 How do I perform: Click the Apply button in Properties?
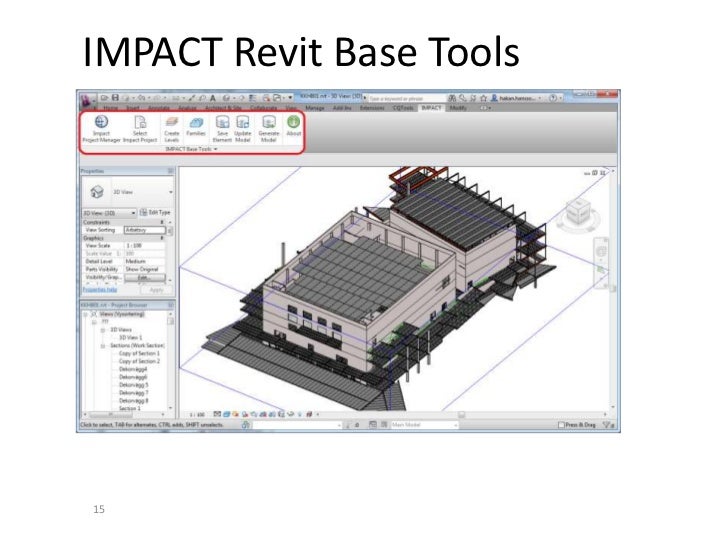coord(156,290)
